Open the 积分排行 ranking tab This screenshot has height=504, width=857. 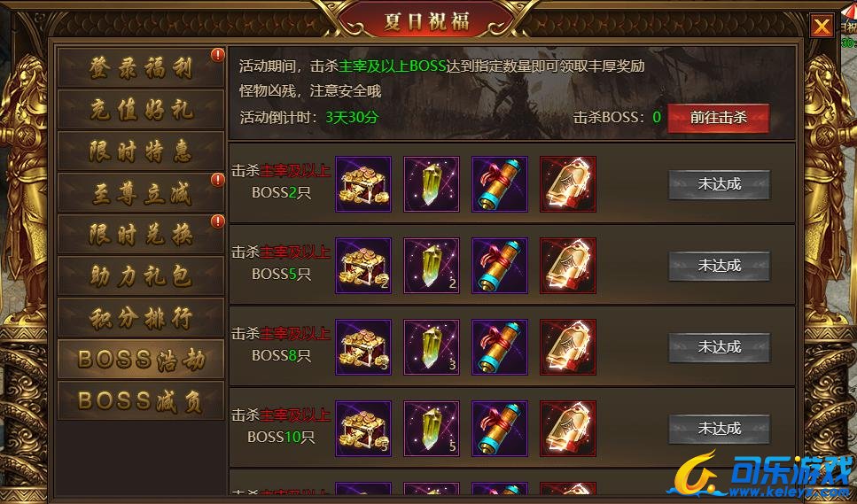[140, 317]
